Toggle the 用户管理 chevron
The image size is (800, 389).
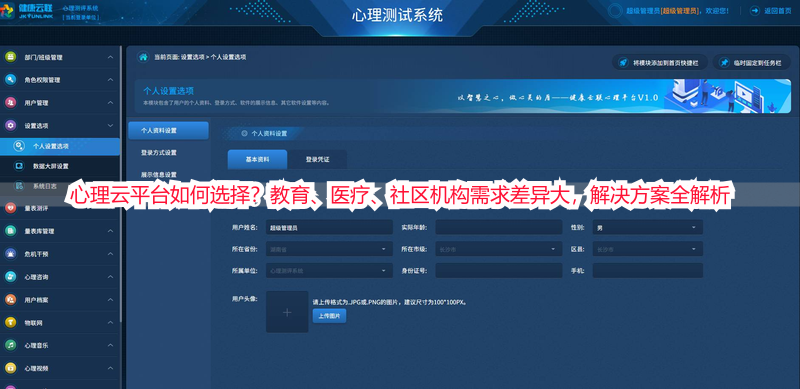coord(110,103)
